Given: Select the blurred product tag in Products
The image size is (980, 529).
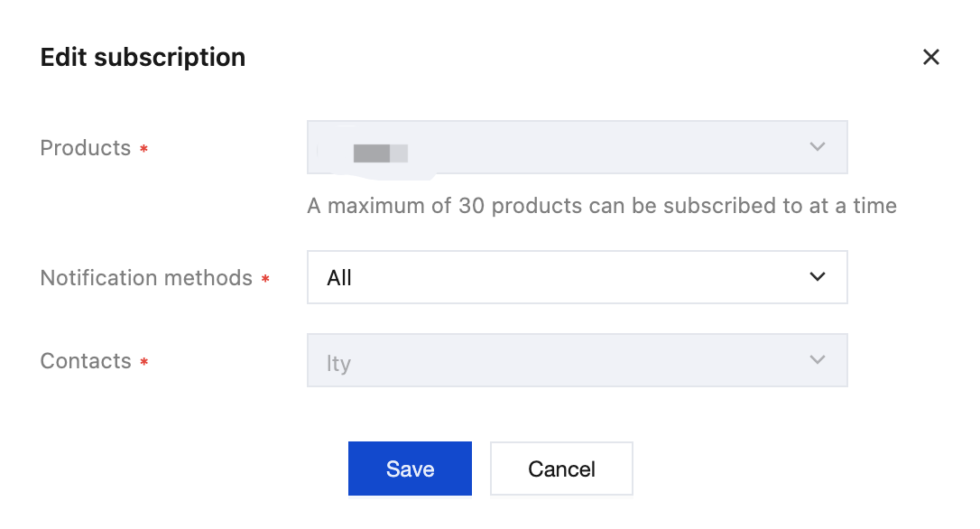Looking at the screenshot, I should (x=379, y=153).
